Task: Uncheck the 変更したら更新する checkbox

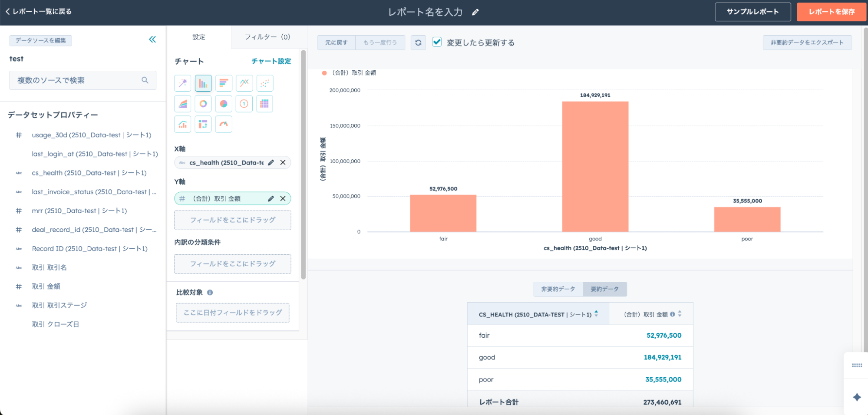Action: click(x=437, y=42)
